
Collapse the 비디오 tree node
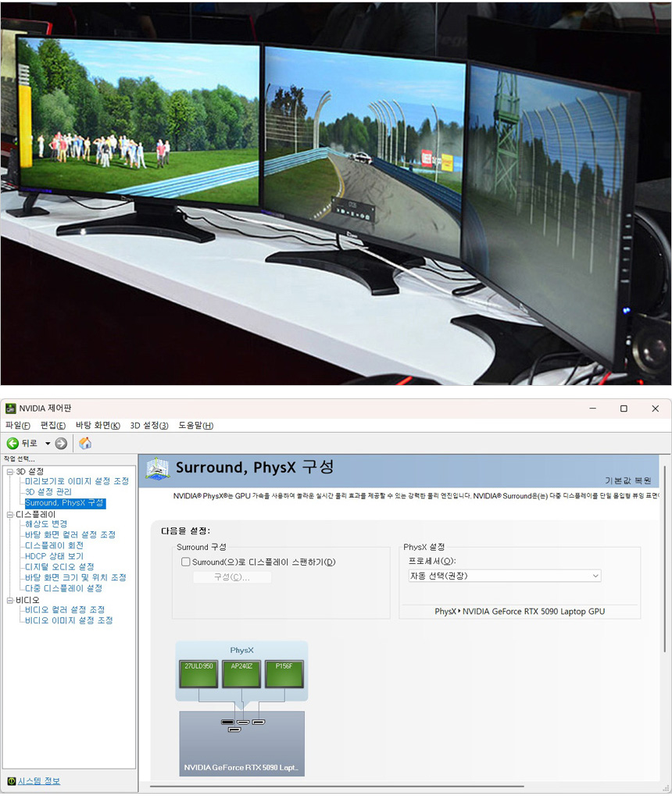point(9,600)
